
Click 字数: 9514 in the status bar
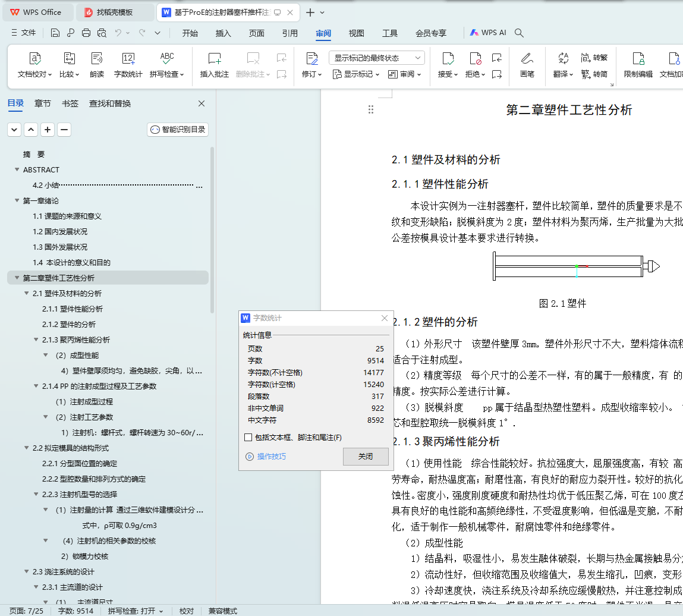pyautogui.click(x=76, y=611)
